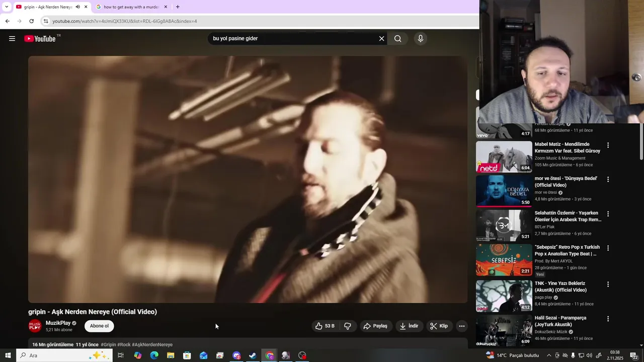Run search with the magnifier button
This screenshot has height=362, width=644.
397,39
